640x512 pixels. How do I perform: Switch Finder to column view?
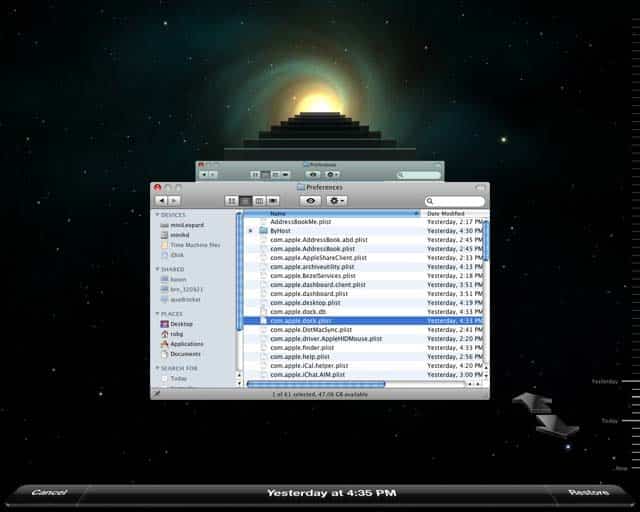[259, 201]
